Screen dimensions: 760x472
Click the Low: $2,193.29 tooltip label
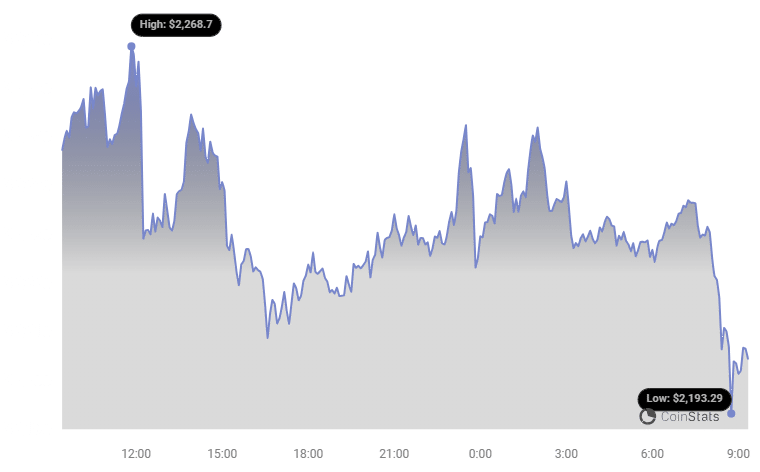point(686,397)
